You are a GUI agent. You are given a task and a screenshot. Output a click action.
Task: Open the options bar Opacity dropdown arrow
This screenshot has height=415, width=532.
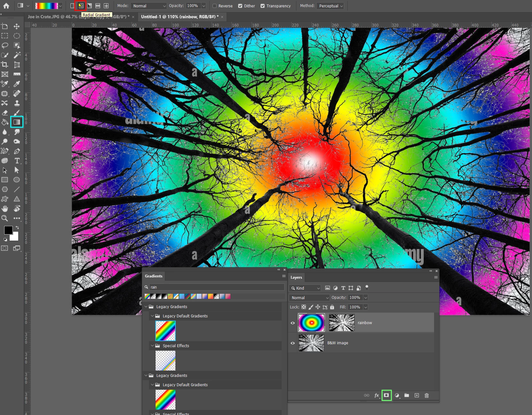[204, 6]
